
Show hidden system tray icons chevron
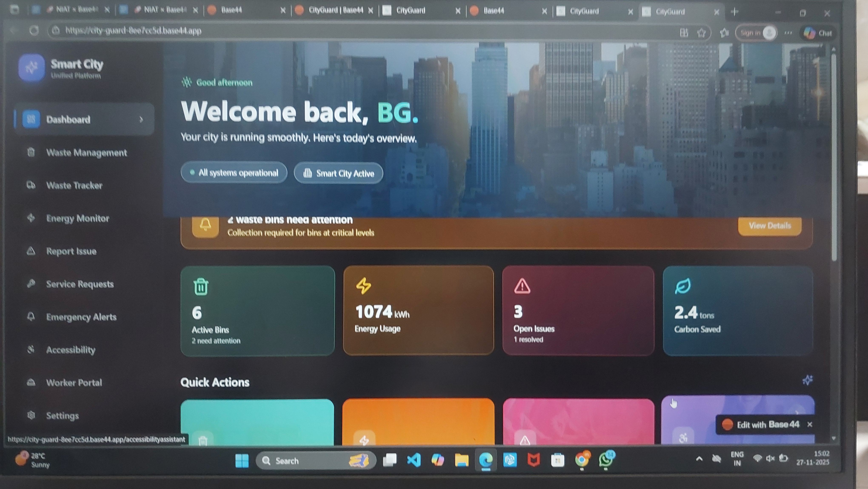(x=699, y=459)
